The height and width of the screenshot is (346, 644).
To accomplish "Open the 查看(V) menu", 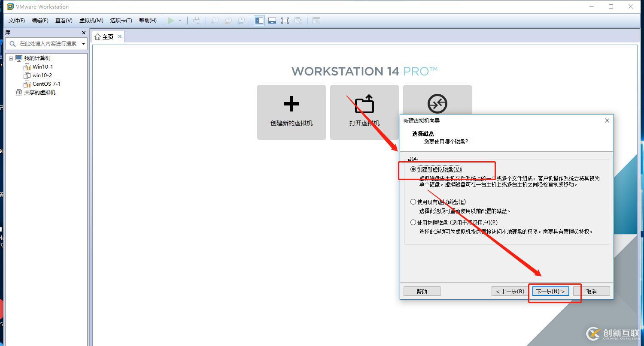I will point(64,21).
